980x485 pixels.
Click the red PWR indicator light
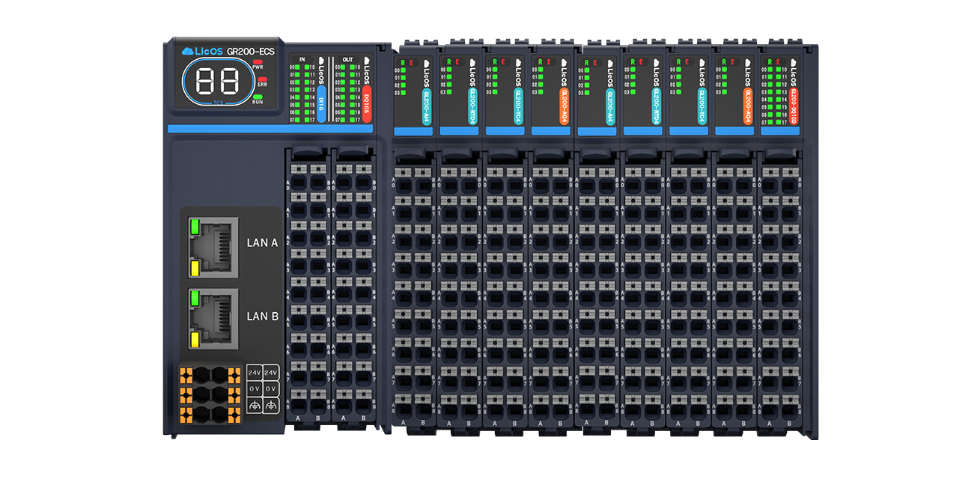point(258,61)
